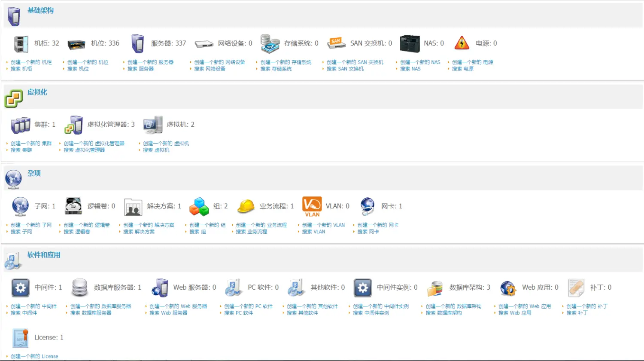The width and height of the screenshot is (644, 361).
Task: Click the 虚拟机 virtual machine icon
Action: (x=153, y=125)
